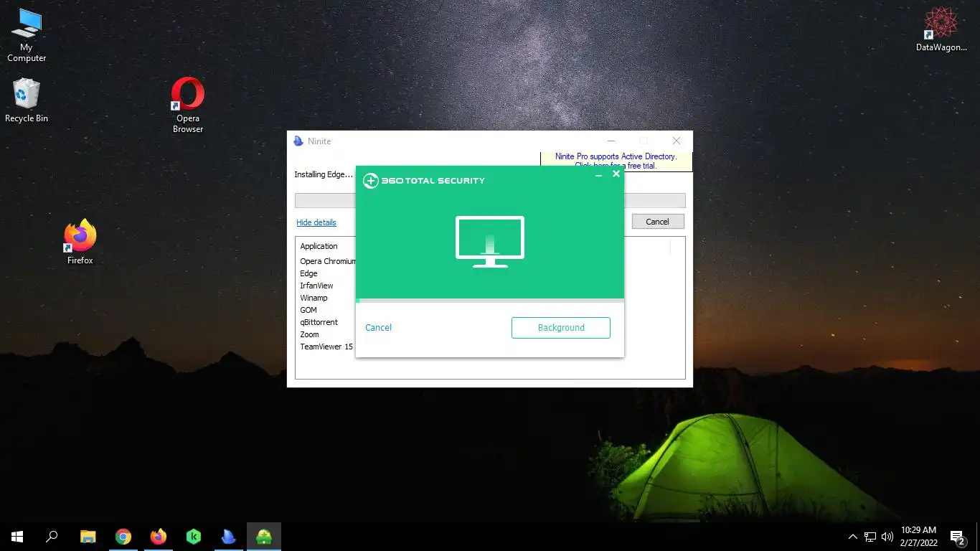Click the Background button
The height and width of the screenshot is (551, 980).
coord(561,327)
